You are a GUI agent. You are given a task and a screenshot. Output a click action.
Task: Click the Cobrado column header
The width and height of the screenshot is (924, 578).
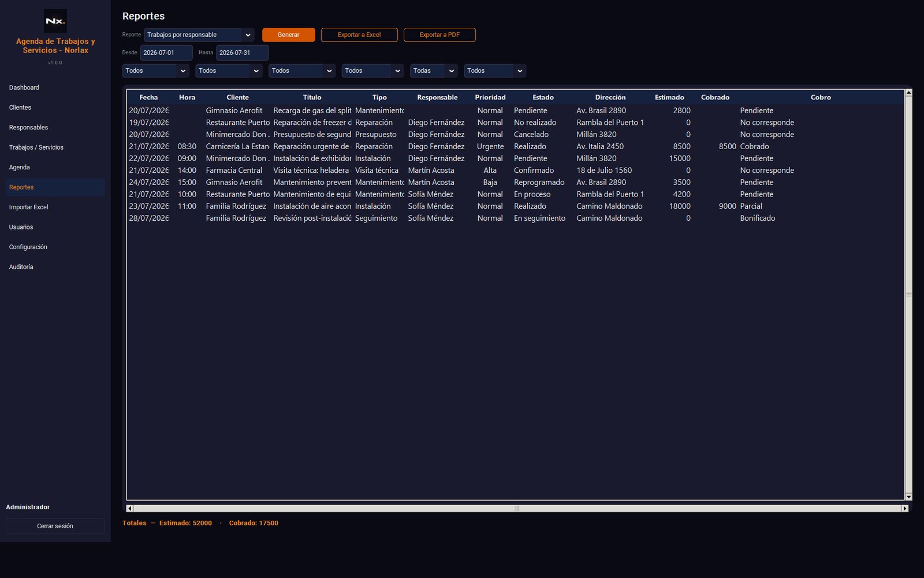point(715,97)
